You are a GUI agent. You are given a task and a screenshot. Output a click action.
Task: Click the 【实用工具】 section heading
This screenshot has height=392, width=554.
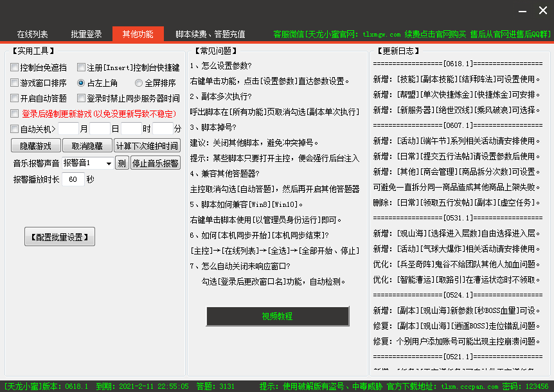(33, 51)
